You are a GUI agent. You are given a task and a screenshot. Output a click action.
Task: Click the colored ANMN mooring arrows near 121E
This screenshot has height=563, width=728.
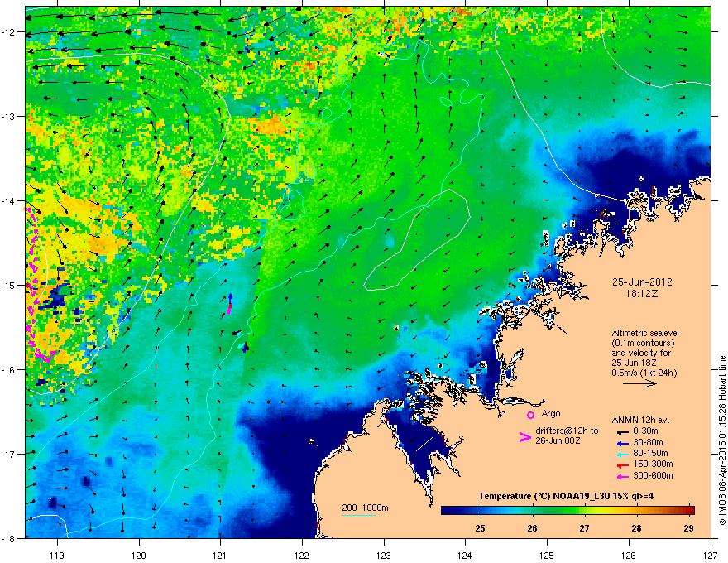230,304
